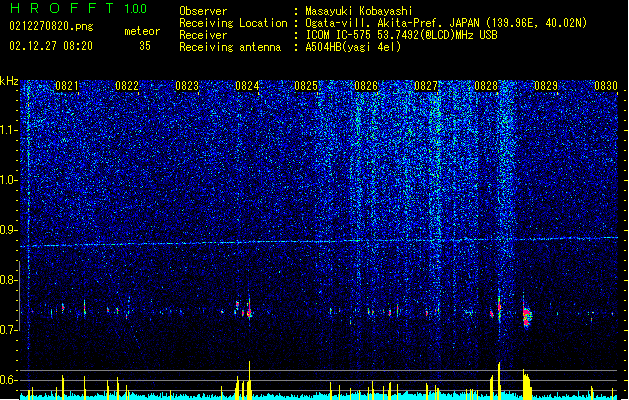The height and width of the screenshot is (400, 629).
Task: Click the 0825 time marker
Action: tap(306, 86)
